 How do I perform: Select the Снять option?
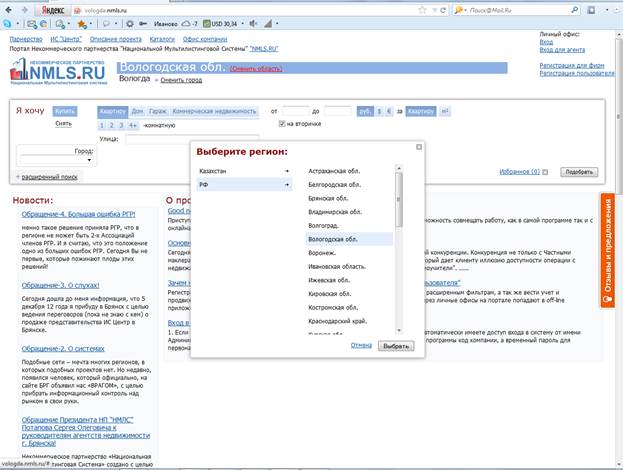(x=64, y=124)
